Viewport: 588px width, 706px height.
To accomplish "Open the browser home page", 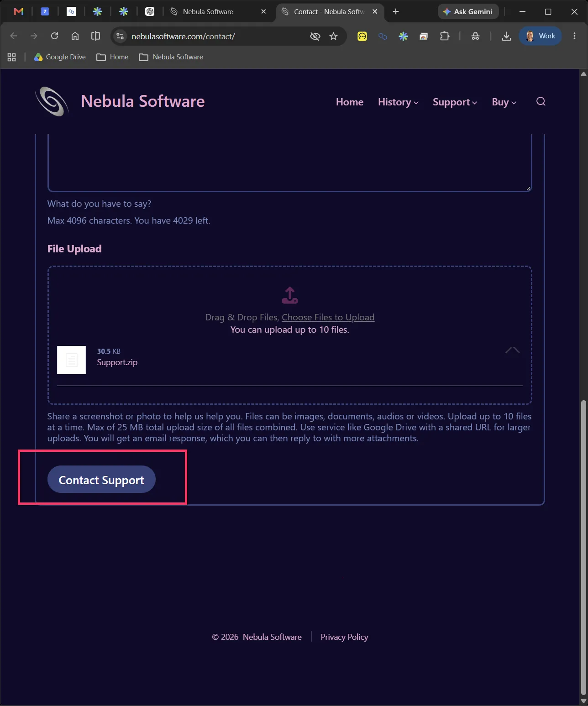I will (x=75, y=36).
